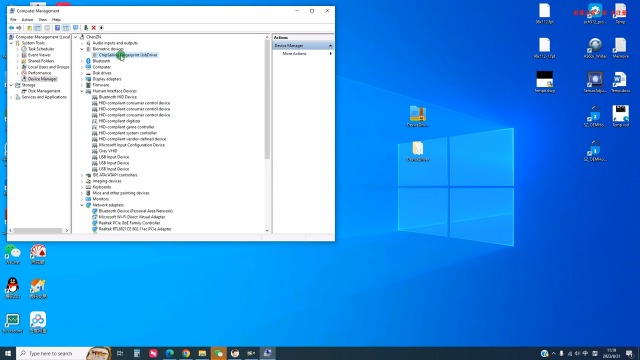Open the Calculator taskbar icon
This screenshot has width=640, height=360.
(137, 353)
